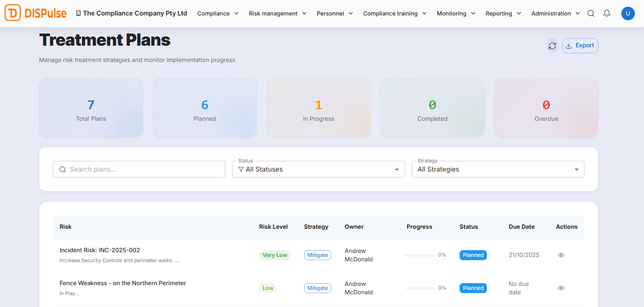The image size is (644, 307).
Task: Open the user avatar menu
Action: [628, 14]
